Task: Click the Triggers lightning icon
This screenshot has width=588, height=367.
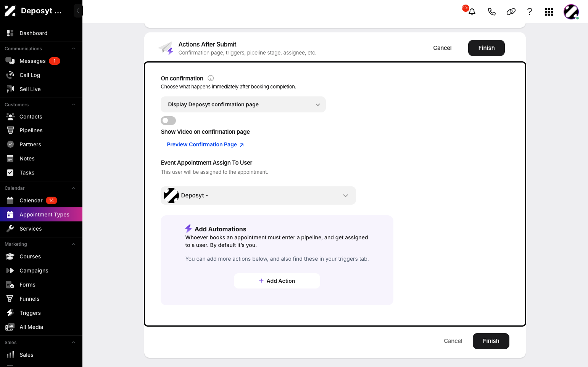Action: (x=10, y=313)
